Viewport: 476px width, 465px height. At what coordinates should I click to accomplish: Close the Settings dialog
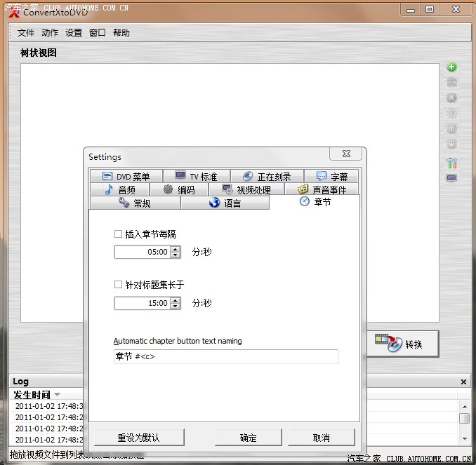point(346,154)
